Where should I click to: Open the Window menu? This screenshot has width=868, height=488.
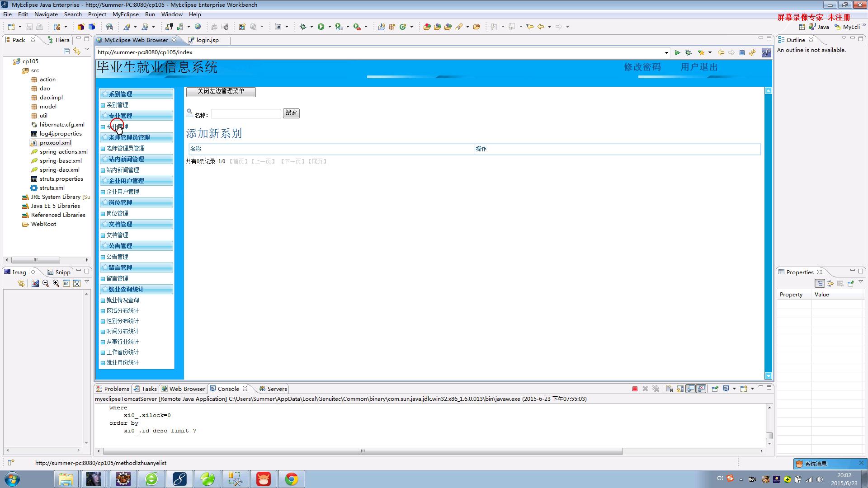tap(172, 14)
